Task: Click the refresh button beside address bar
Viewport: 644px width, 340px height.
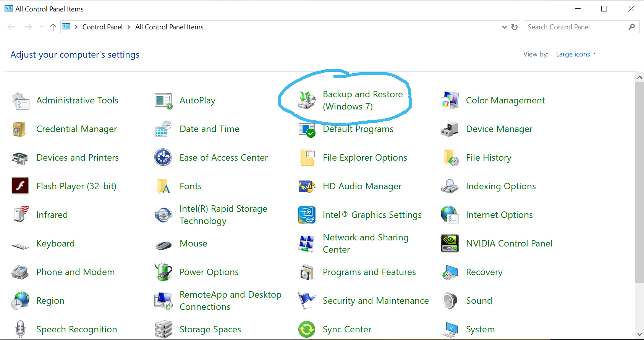Action: click(x=515, y=27)
